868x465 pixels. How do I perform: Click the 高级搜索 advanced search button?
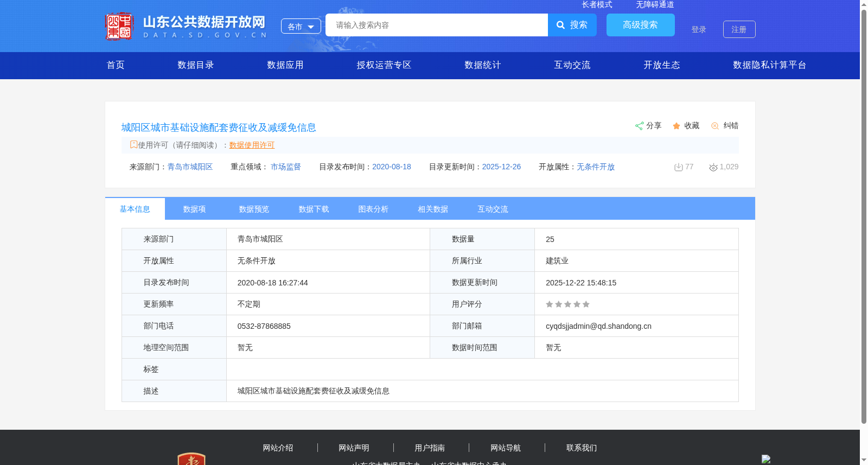click(641, 25)
